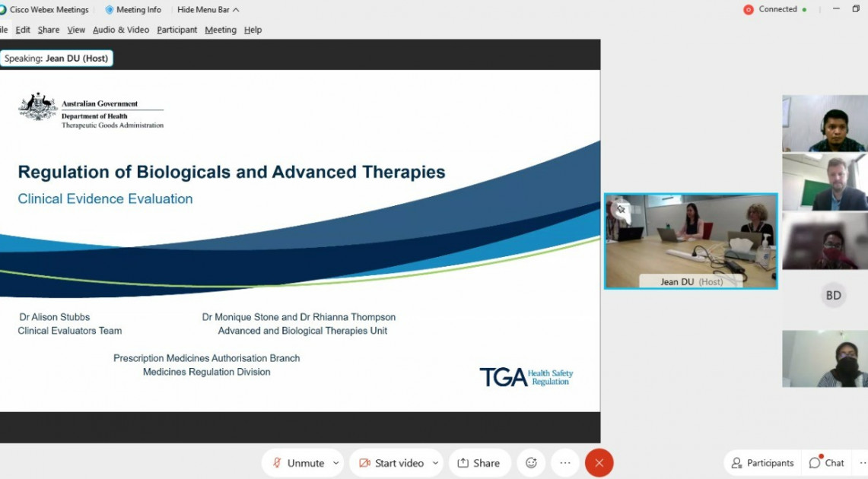Select Jean DU host video tile
868x479 pixels.
point(691,240)
